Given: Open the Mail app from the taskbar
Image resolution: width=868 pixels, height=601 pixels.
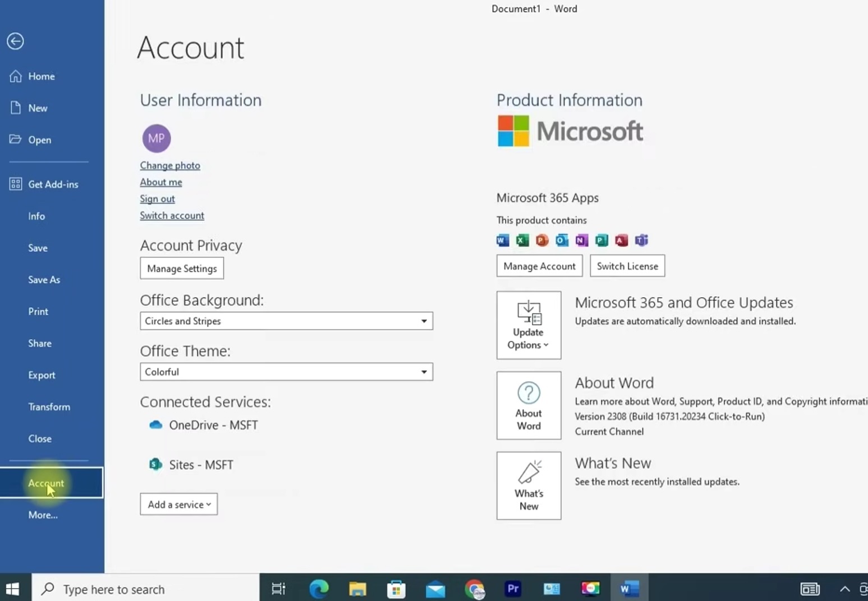Looking at the screenshot, I should [x=435, y=589].
